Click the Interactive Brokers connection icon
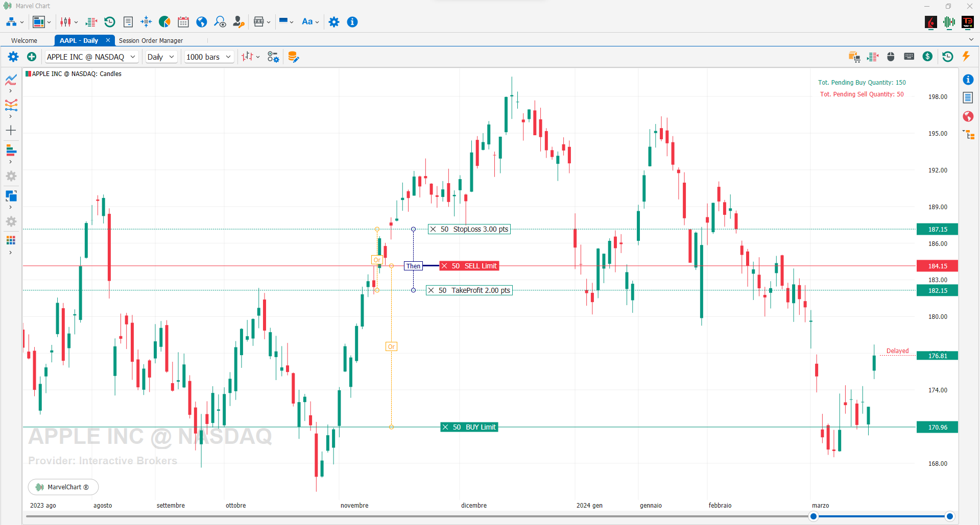The width and height of the screenshot is (980, 525). [931, 22]
